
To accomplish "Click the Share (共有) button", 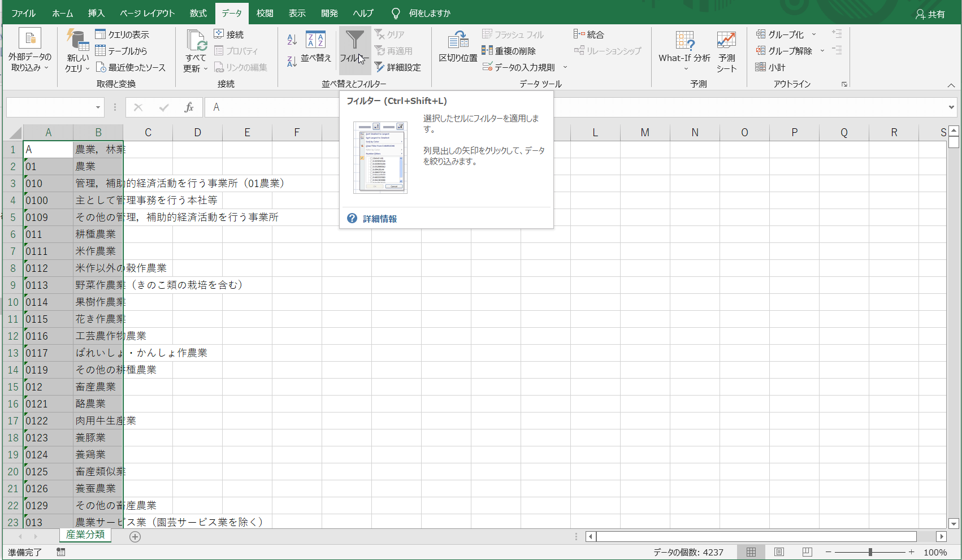I will pos(930,14).
